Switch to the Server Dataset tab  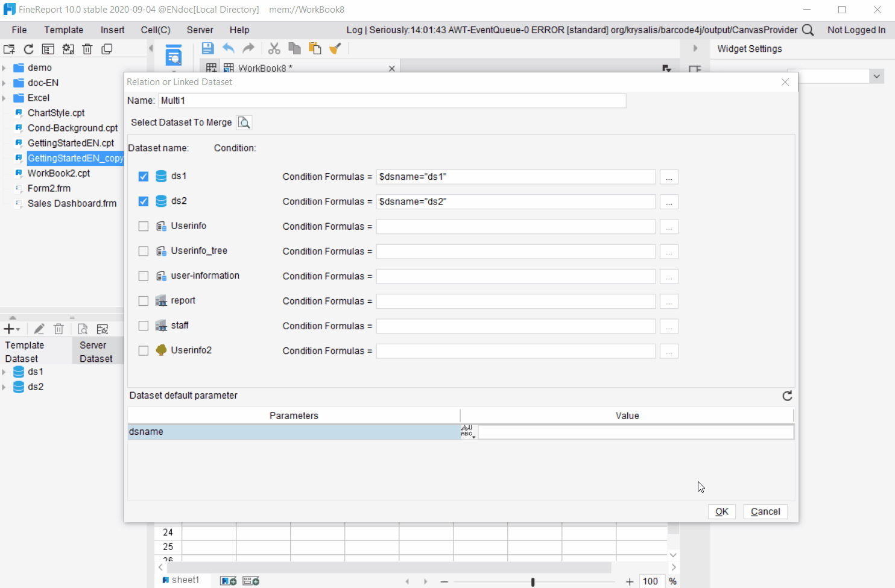click(x=96, y=350)
